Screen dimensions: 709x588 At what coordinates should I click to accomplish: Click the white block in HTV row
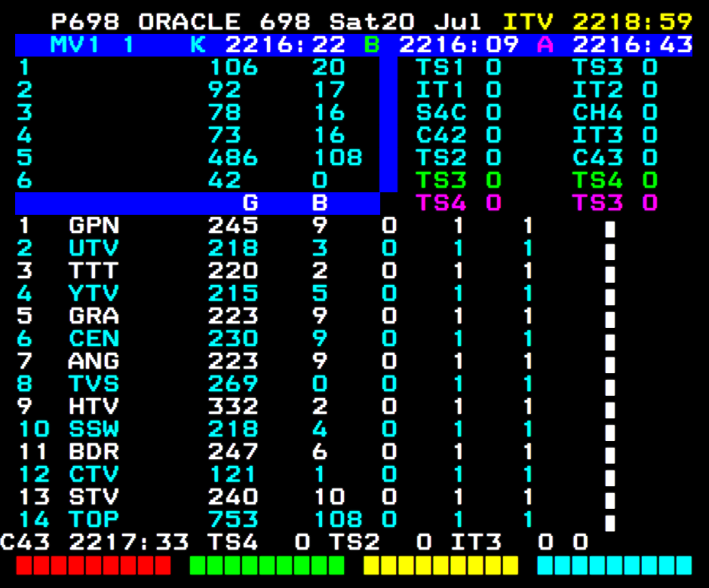[x=610, y=410]
